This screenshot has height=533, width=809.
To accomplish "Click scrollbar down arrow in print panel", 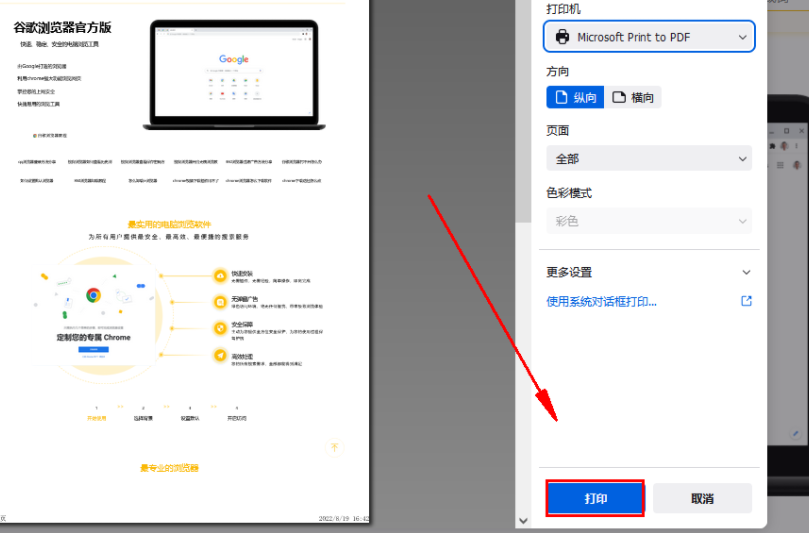I will click(523, 521).
